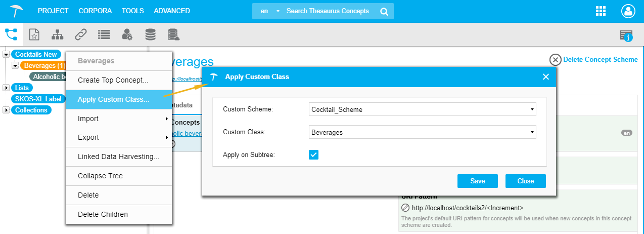Open the list view toolbar icon

tap(104, 34)
